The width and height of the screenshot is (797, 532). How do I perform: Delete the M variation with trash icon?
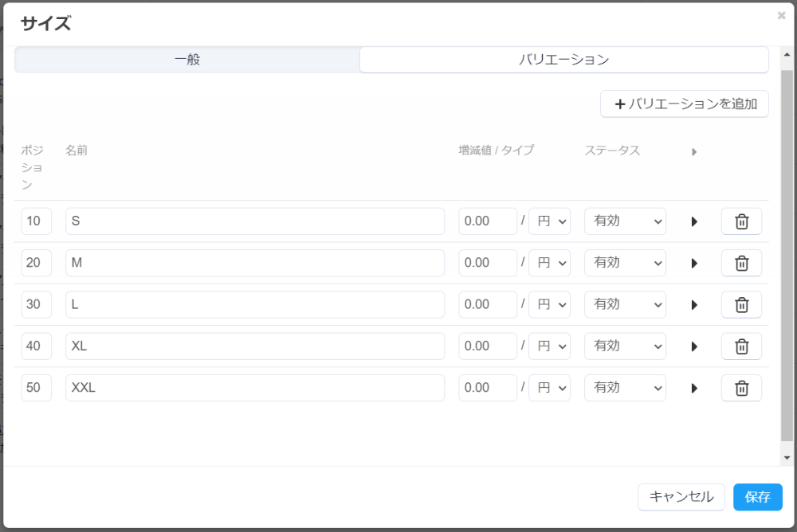(x=741, y=263)
